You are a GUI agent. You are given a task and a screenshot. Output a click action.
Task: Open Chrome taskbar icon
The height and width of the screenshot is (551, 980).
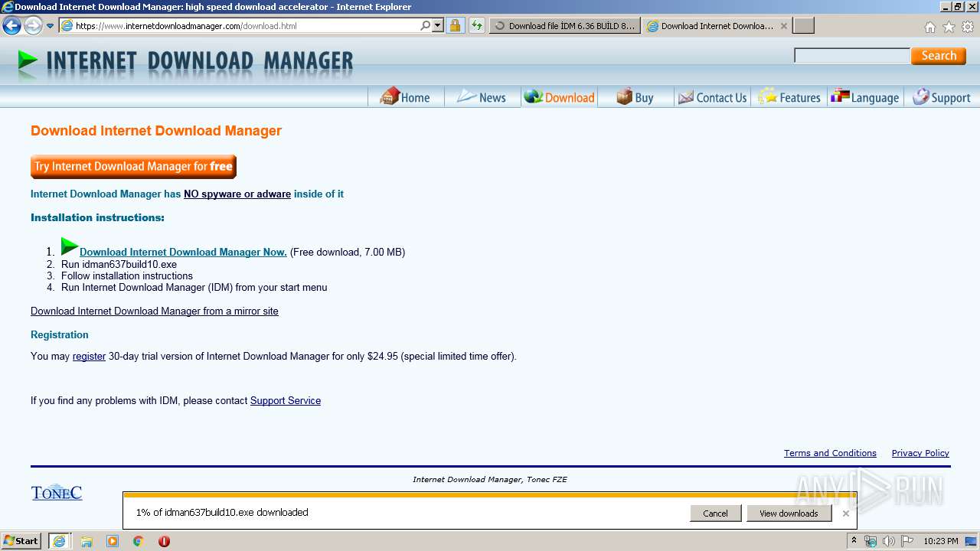tap(139, 541)
